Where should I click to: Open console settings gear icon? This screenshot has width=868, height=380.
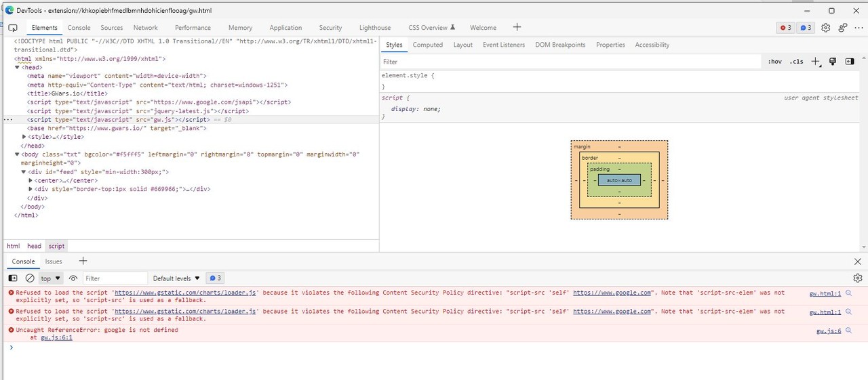pos(858,278)
